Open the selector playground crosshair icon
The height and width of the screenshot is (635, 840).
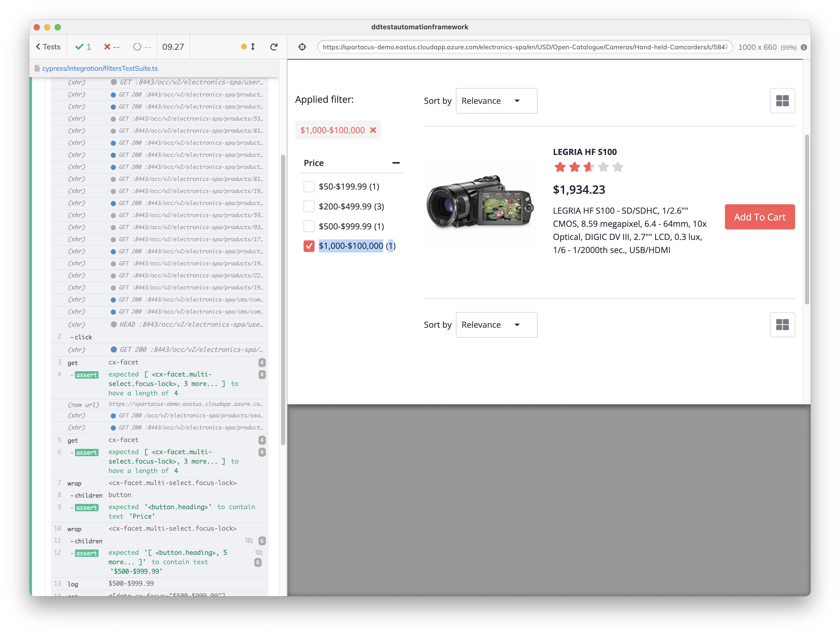point(302,47)
